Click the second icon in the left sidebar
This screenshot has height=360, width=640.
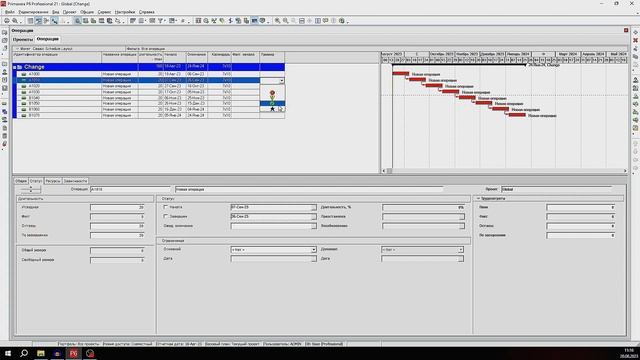(4, 40)
